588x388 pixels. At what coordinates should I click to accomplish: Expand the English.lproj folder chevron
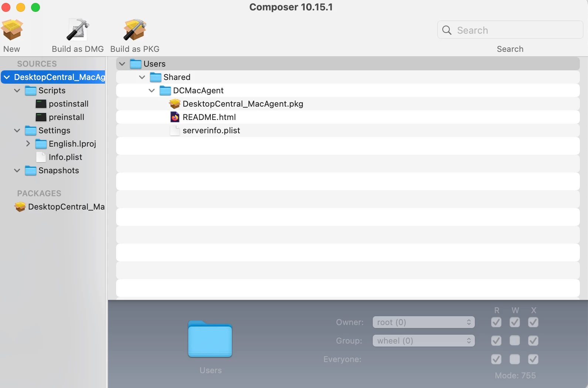pos(28,144)
